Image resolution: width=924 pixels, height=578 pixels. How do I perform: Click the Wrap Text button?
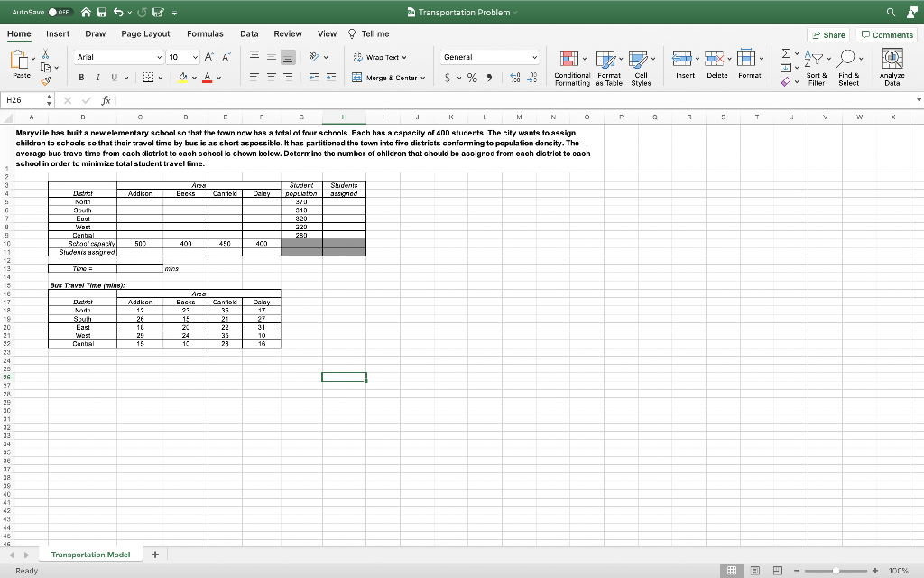point(380,57)
